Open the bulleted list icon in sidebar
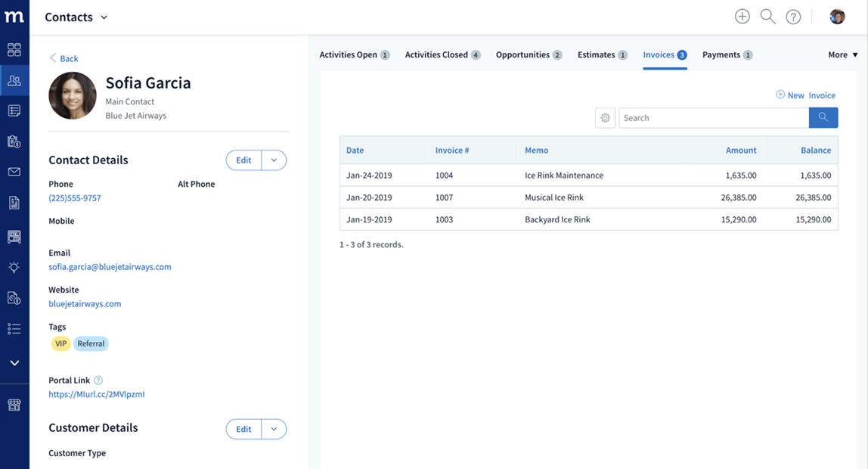 (x=14, y=328)
